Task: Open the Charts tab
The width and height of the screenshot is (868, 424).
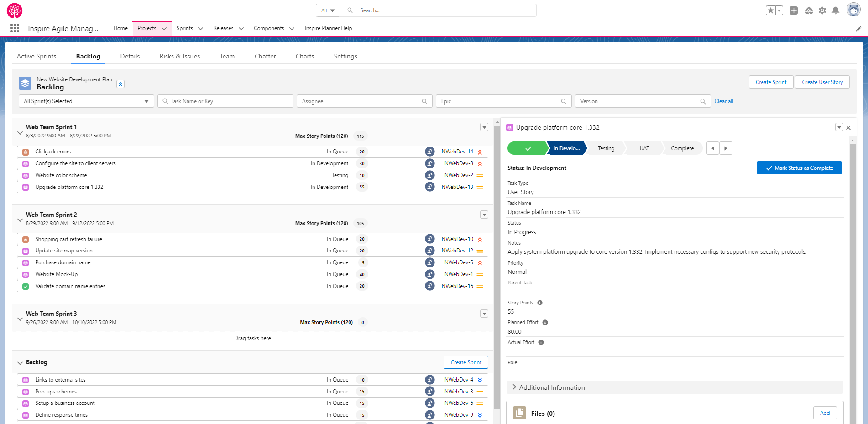Action: click(304, 56)
